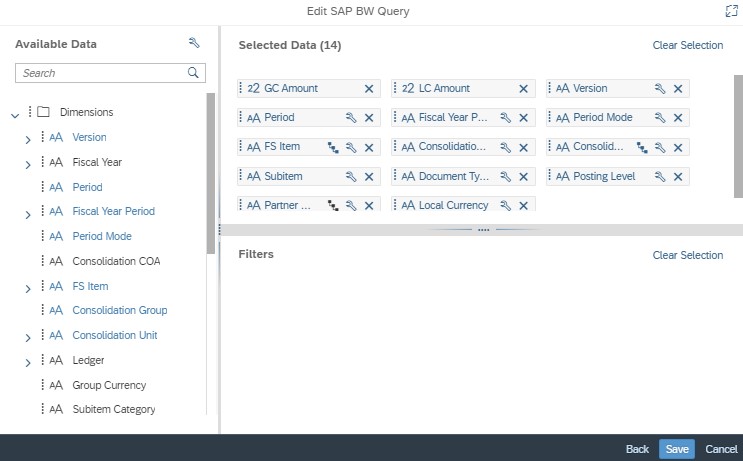Clear Selection for Filters
Image resolution: width=743 pixels, height=461 pixels.
[688, 255]
